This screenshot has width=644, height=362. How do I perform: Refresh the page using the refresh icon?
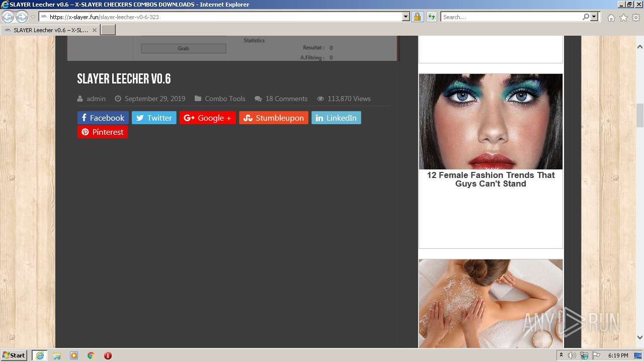point(431,17)
